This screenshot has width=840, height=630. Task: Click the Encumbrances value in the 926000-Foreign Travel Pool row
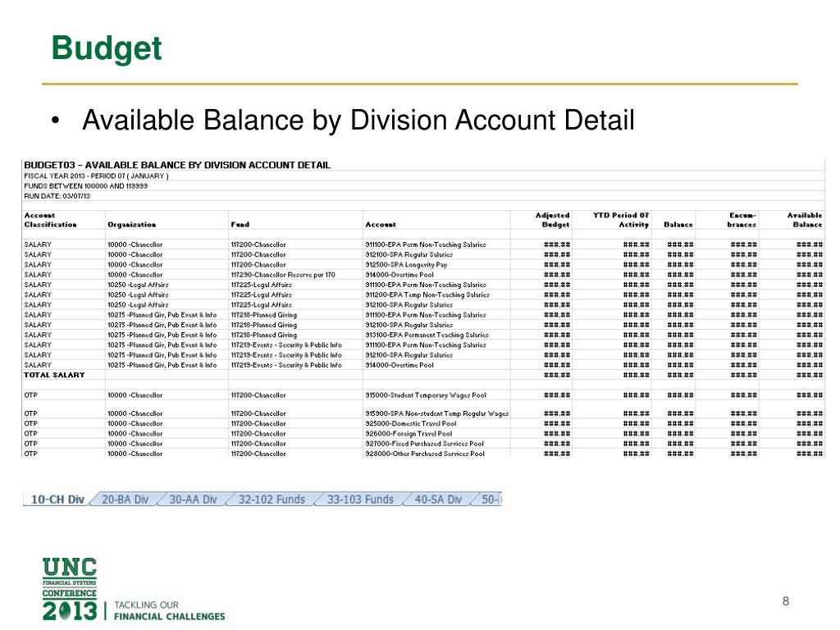pyautogui.click(x=743, y=434)
